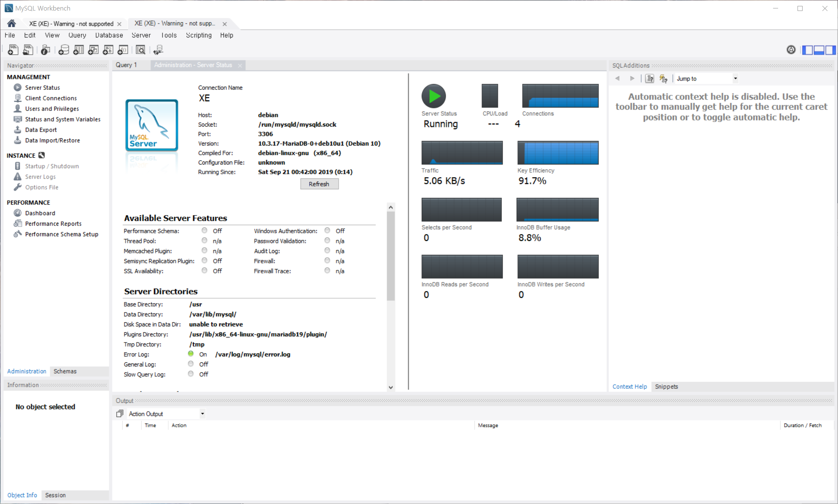Viewport: 838px width, 504px height.
Task: Toggle automatic context help icon
Action: tap(663, 78)
